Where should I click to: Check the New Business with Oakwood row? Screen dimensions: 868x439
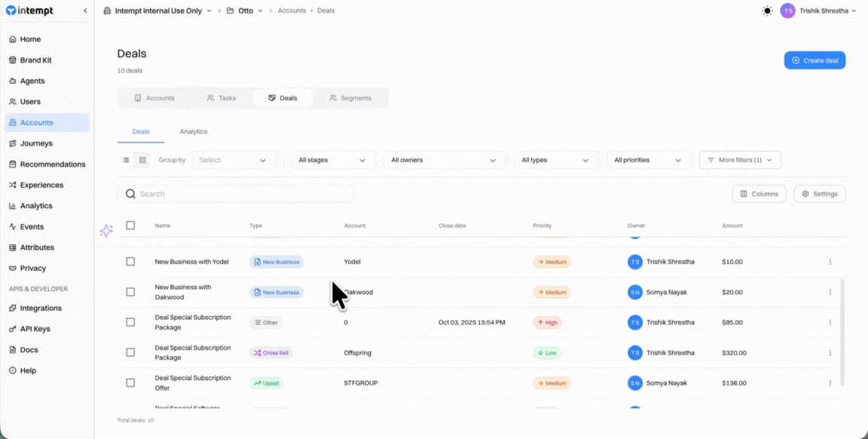coord(130,292)
